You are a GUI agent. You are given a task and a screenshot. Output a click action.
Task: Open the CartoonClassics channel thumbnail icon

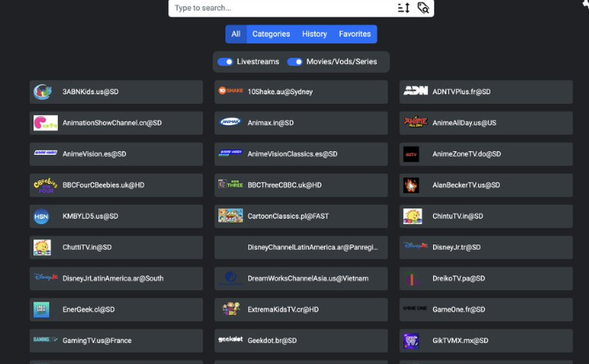(230, 215)
